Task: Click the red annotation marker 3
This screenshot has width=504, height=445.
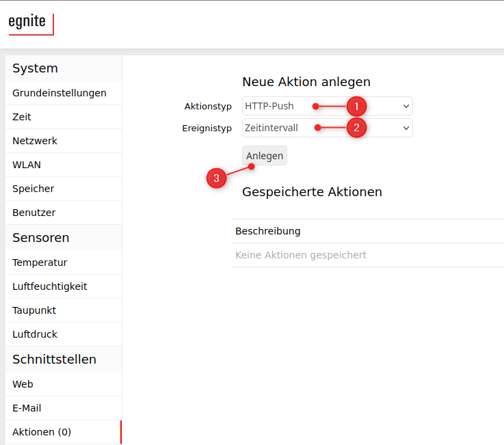Action: 216,178
